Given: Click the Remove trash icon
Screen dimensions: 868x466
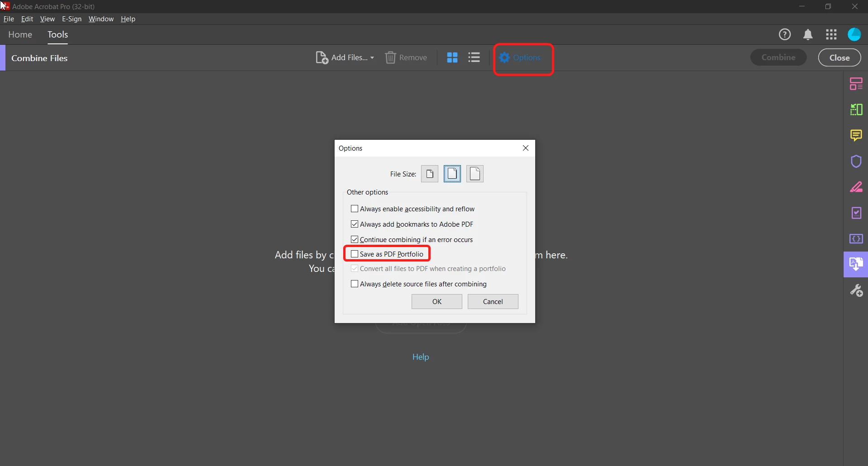Looking at the screenshot, I should pyautogui.click(x=390, y=57).
